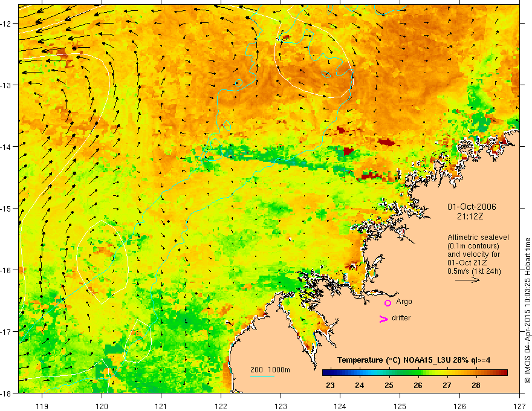Click longitude axis label 125

click(x=400, y=406)
